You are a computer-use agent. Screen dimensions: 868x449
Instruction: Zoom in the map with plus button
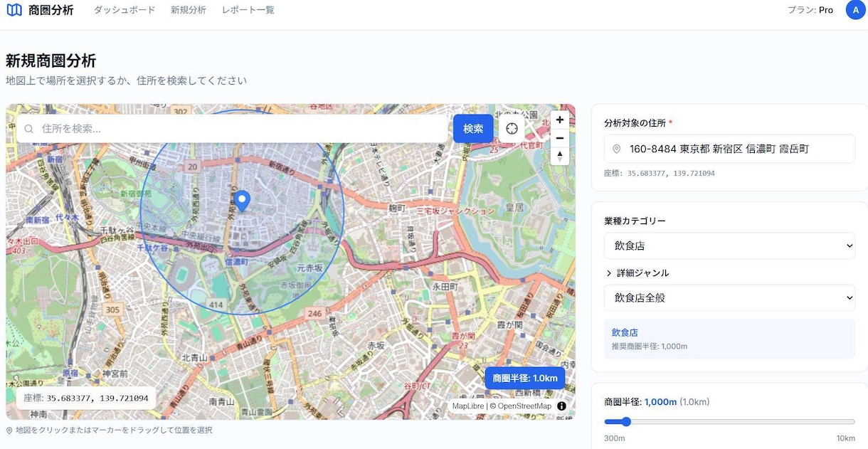[x=560, y=120]
